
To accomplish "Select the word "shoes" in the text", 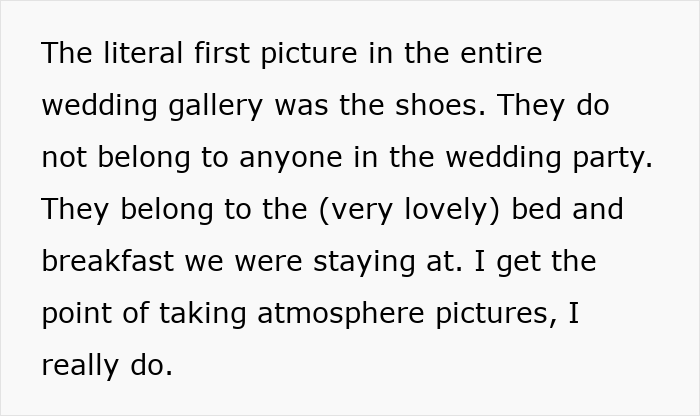I will pyautogui.click(x=436, y=105).
